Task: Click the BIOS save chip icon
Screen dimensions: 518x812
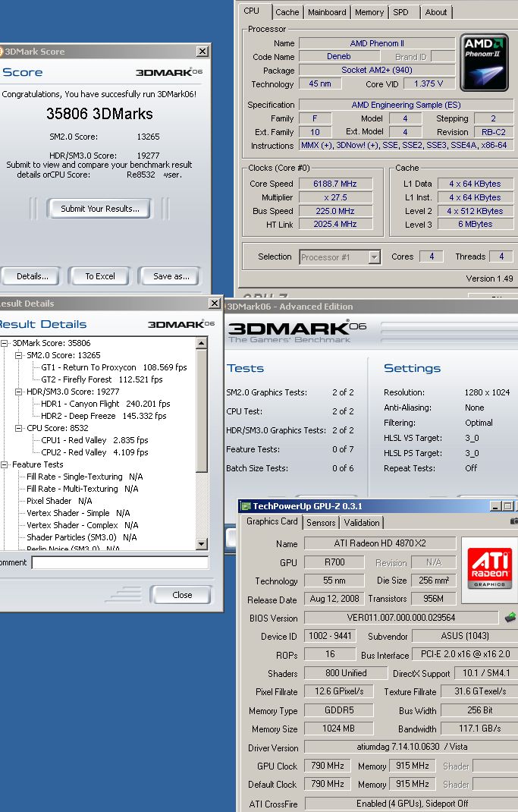Action: pyautogui.click(x=510, y=618)
